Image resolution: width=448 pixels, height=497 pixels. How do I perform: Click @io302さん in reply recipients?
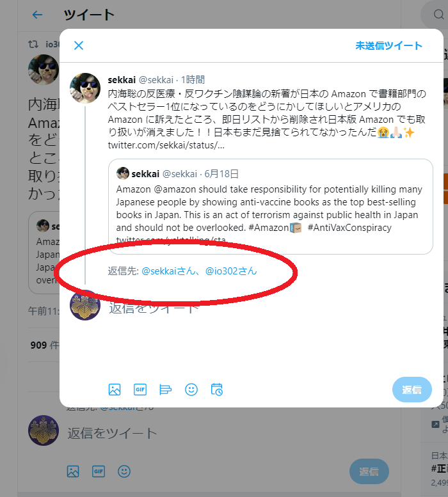click(x=231, y=271)
